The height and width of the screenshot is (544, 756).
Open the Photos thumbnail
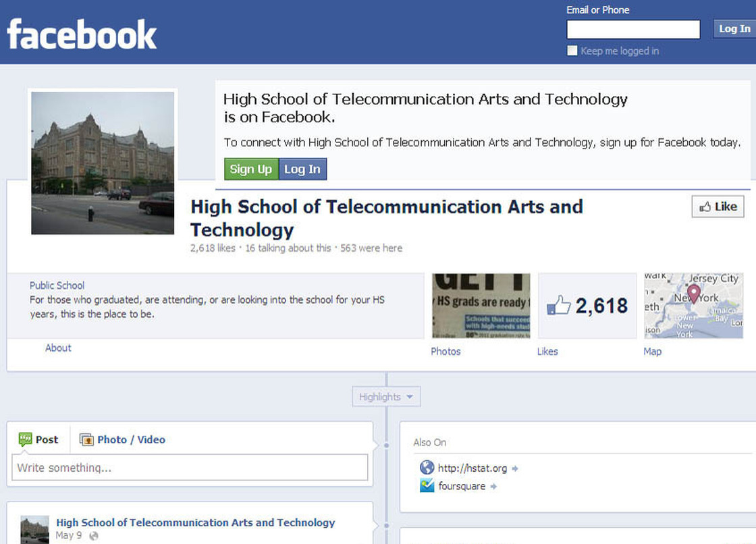pyautogui.click(x=481, y=306)
